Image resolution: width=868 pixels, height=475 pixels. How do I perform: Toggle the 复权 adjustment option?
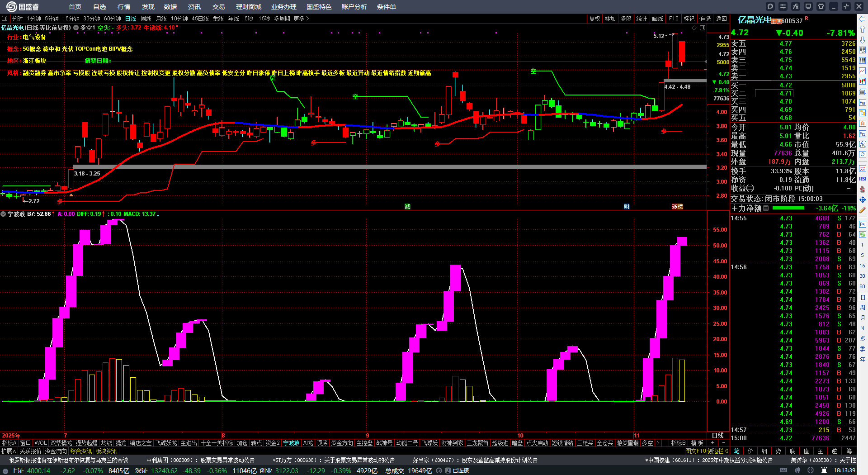point(594,19)
